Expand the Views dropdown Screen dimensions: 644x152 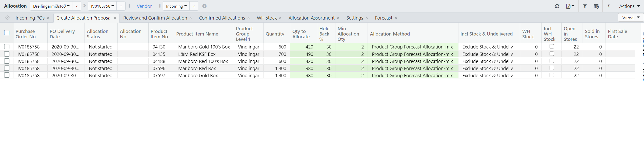click(631, 18)
